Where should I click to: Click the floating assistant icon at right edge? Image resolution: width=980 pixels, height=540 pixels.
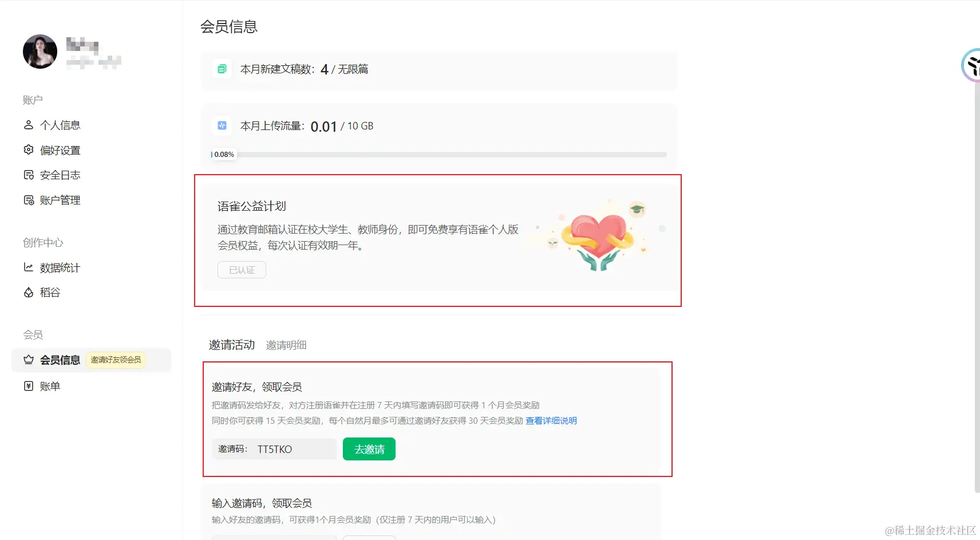point(971,65)
